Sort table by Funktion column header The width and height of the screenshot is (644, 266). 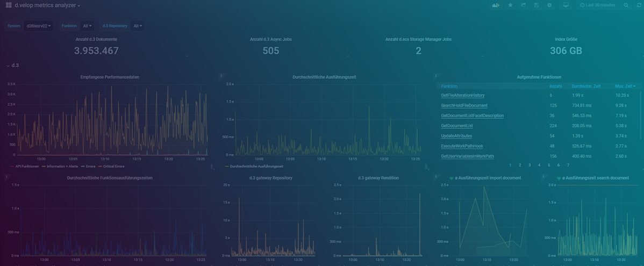[x=449, y=86]
